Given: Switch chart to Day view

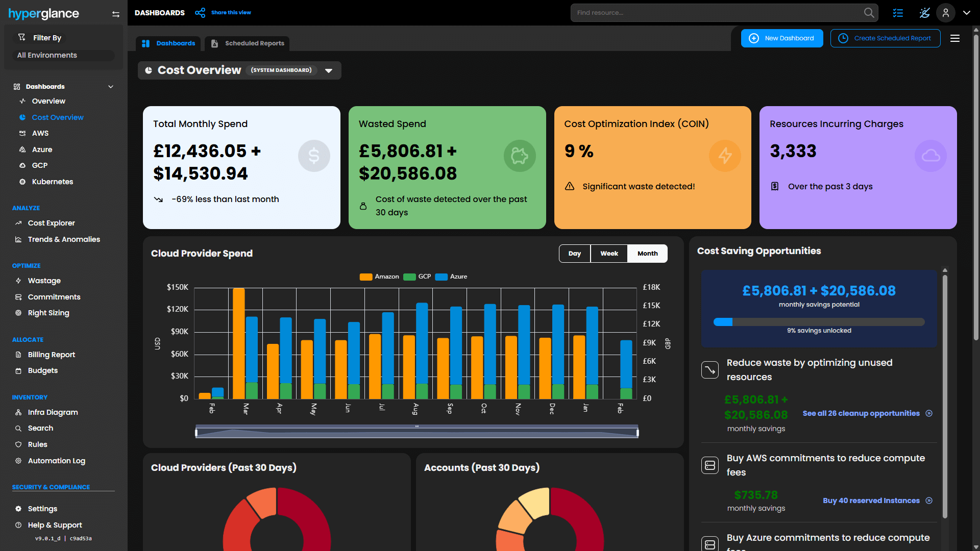Looking at the screenshot, I should coord(575,254).
